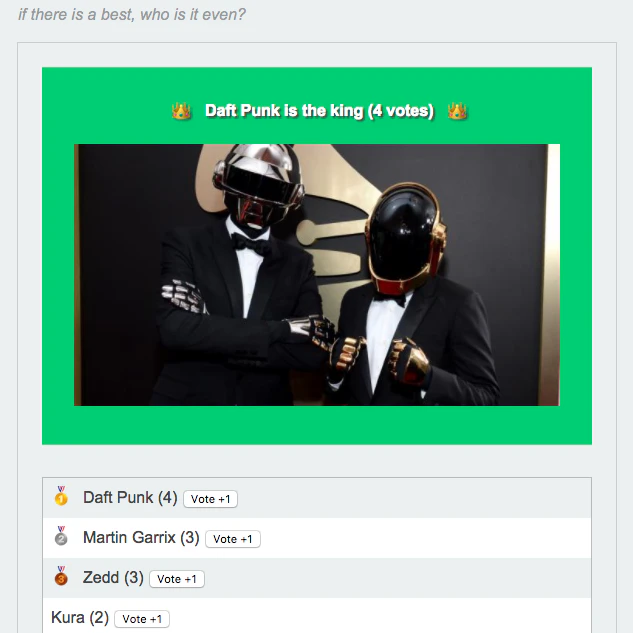The height and width of the screenshot is (633, 633).
Task: Click the bronze medal icon beside Zedd
Action: tap(61, 576)
